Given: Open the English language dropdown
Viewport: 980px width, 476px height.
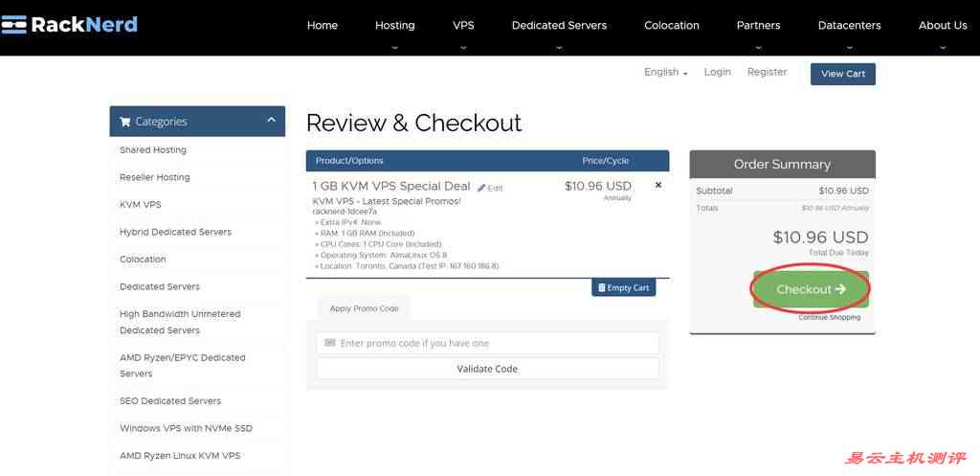Looking at the screenshot, I should 666,72.
